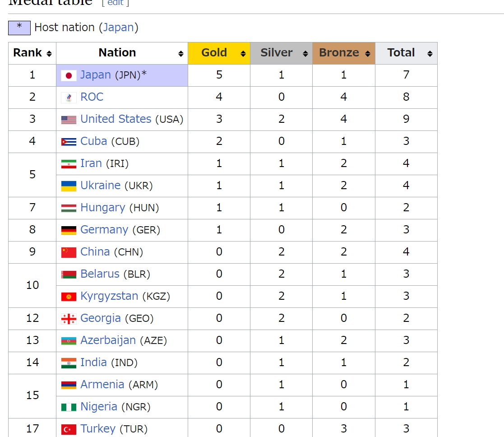Click the Nigeria flag icon
The height and width of the screenshot is (437, 504).
pos(69,407)
